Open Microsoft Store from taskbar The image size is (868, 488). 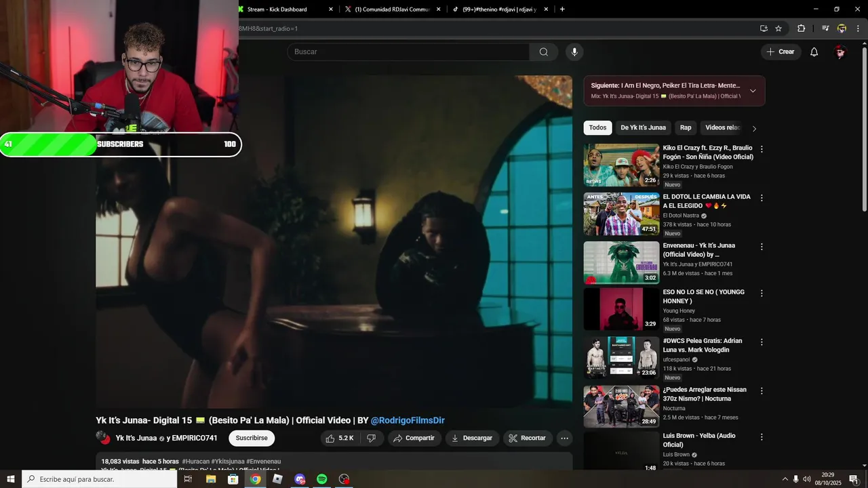coord(233,479)
